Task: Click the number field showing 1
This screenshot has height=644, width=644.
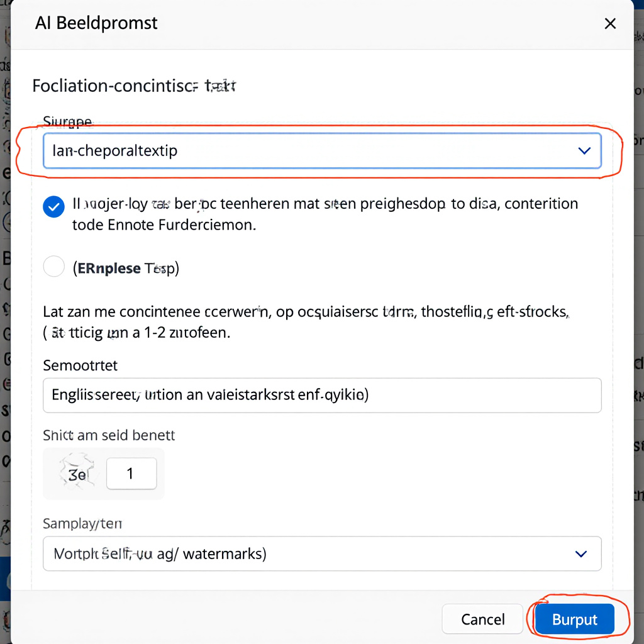Action: [131, 474]
